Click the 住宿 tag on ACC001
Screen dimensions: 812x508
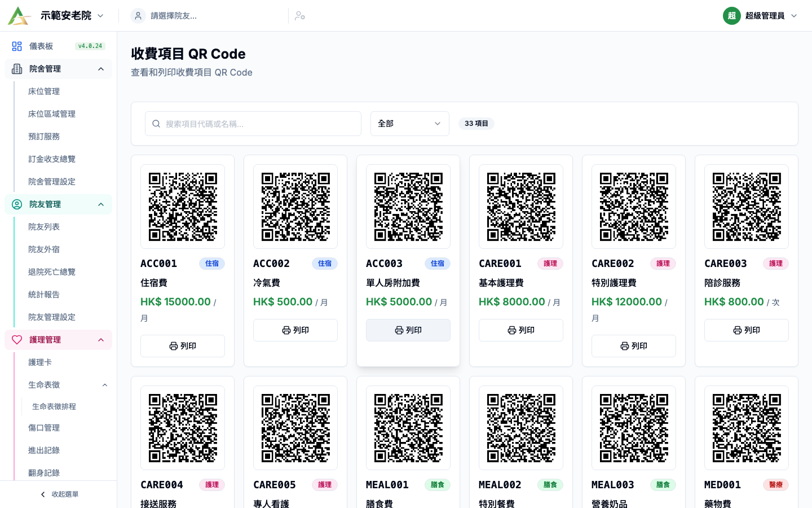click(212, 264)
